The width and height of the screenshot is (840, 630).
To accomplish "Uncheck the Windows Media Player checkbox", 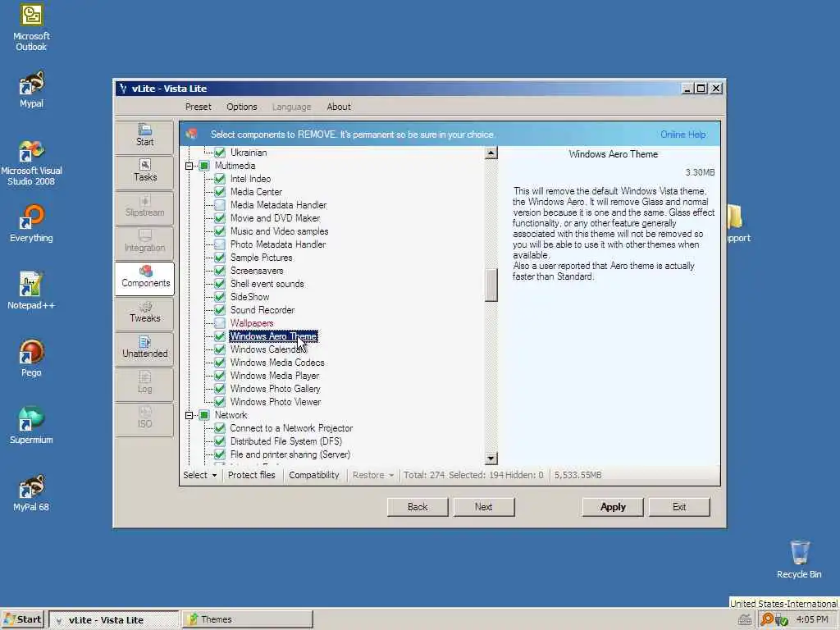I will [x=220, y=376].
